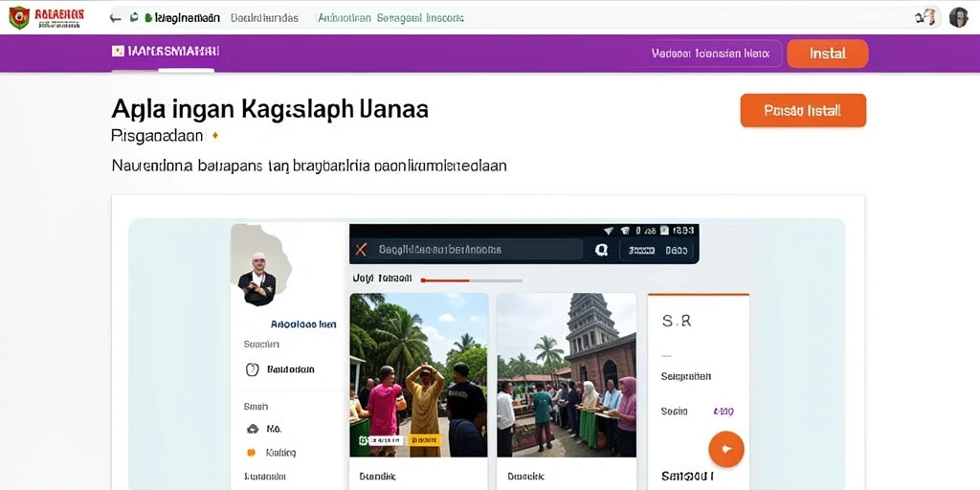The image size is (980, 490).
Task: Adjust the red progress slider above the photos
Action: coord(472,280)
